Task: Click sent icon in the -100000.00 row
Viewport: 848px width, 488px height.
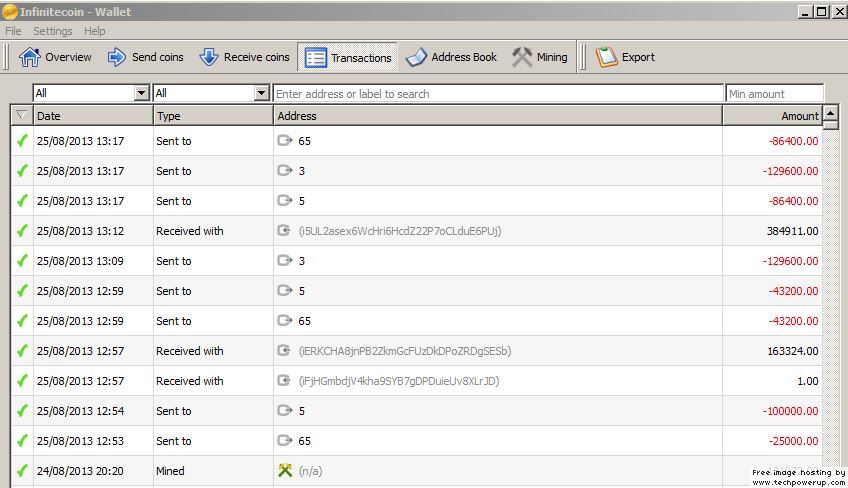Action: click(x=284, y=411)
